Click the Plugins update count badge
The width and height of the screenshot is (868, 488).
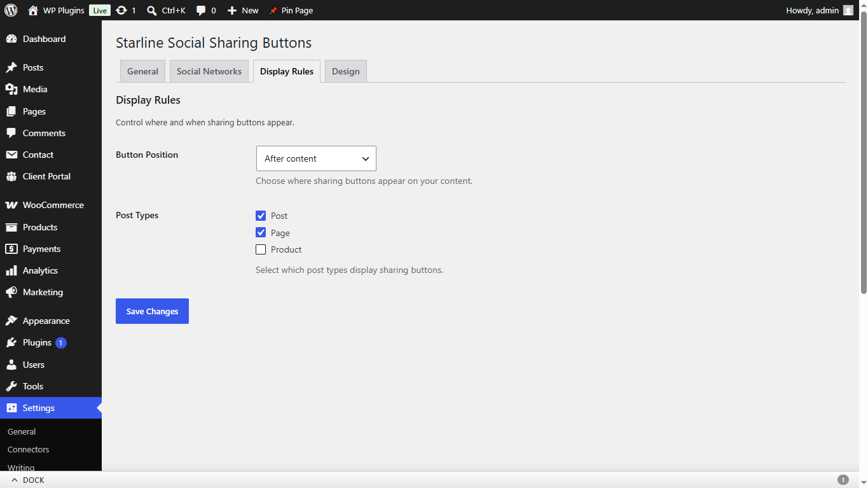point(61,343)
